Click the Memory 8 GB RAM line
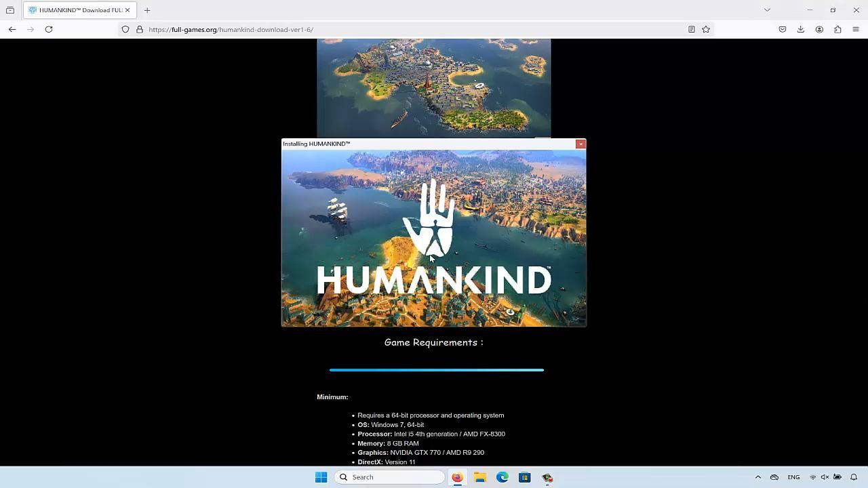Viewport: 868px width, 488px height. click(x=388, y=443)
